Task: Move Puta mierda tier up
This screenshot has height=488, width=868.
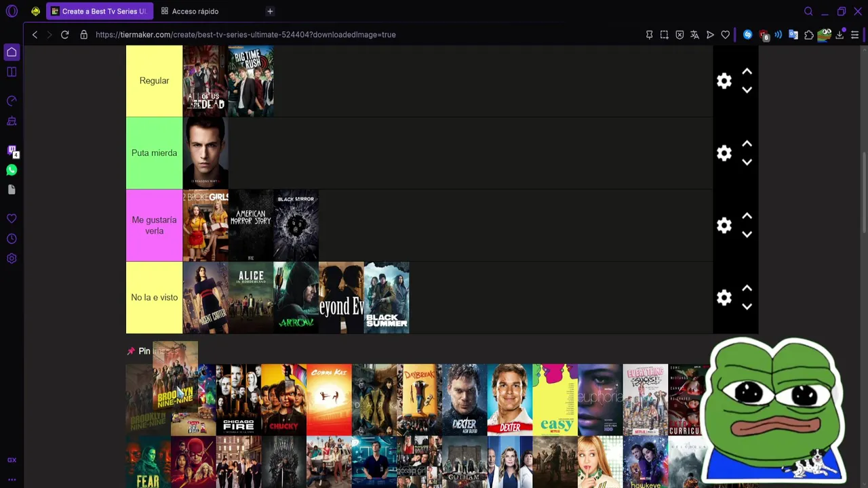Action: (x=747, y=144)
